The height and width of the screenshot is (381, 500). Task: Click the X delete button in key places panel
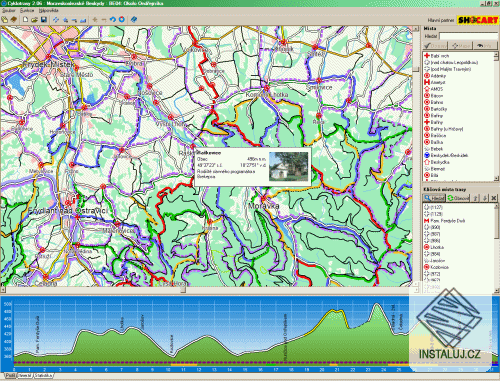[494, 198]
